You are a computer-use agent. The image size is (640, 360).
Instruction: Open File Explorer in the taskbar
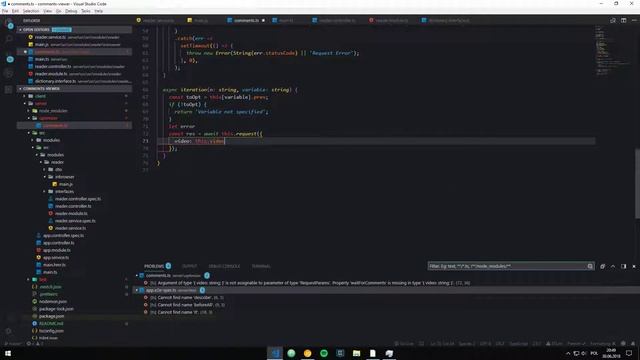coord(356,353)
